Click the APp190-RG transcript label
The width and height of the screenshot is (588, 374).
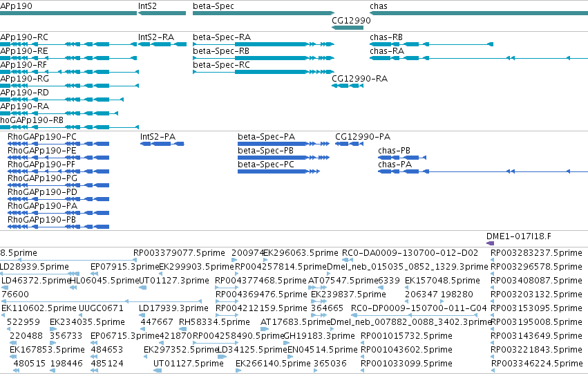[24, 79]
